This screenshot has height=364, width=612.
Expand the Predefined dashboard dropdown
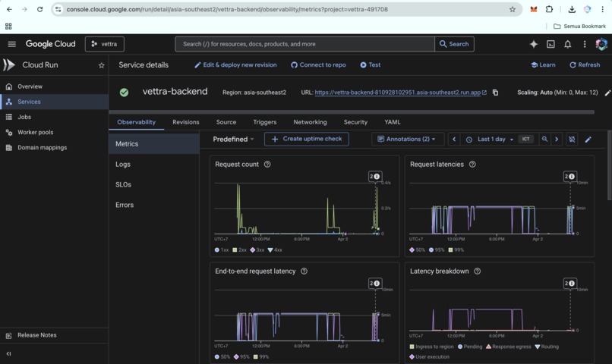point(233,139)
